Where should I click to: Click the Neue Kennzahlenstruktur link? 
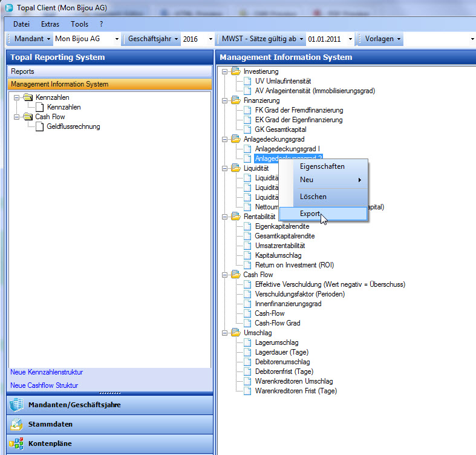point(47,372)
